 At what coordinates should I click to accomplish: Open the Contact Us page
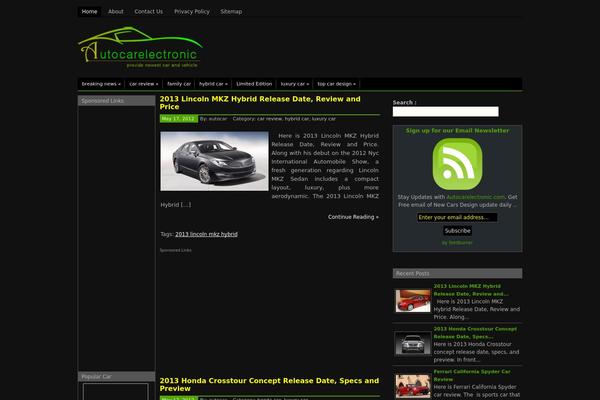(x=148, y=11)
